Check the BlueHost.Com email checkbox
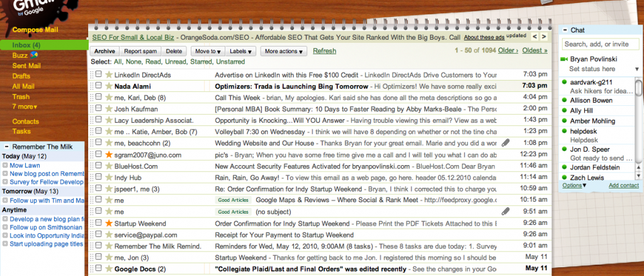Viewport: 644px width, 276px height. point(99,166)
